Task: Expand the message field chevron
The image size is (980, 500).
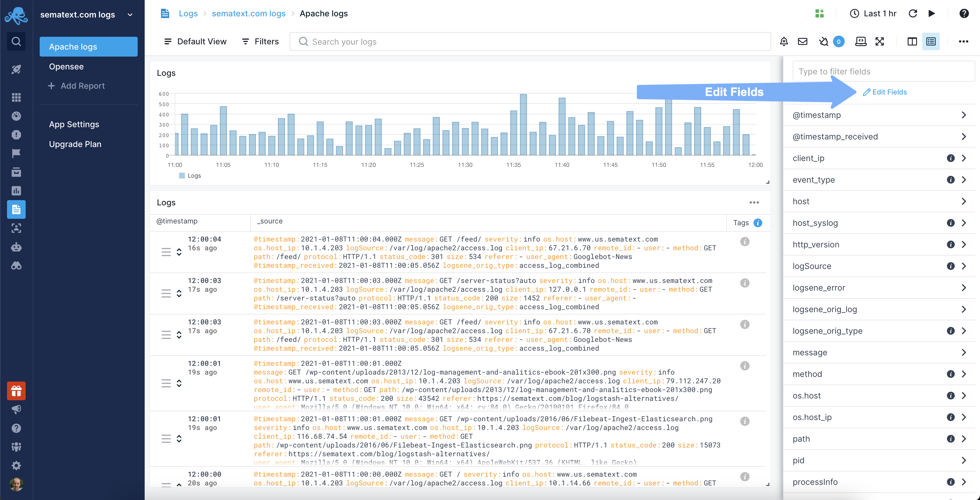Action: click(x=964, y=352)
